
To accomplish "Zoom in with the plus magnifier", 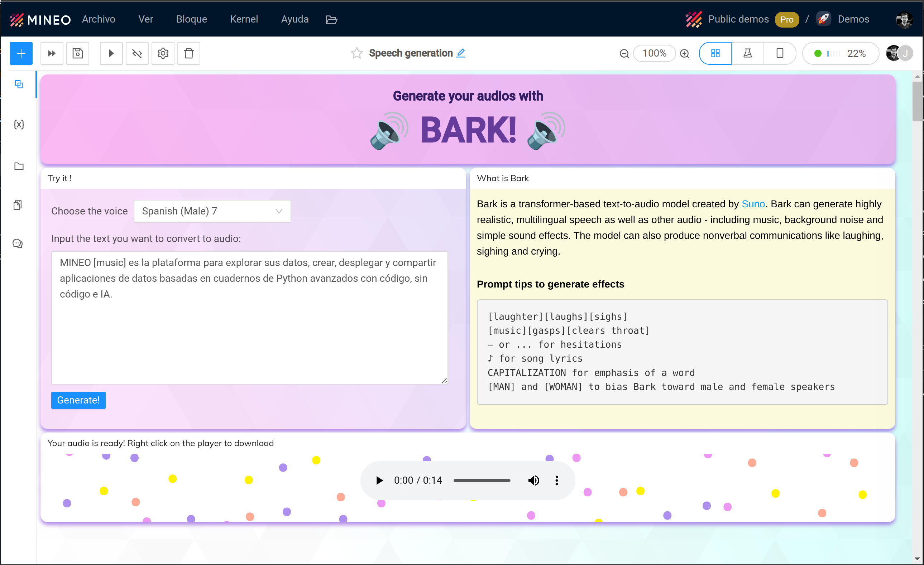I will 685,54.
